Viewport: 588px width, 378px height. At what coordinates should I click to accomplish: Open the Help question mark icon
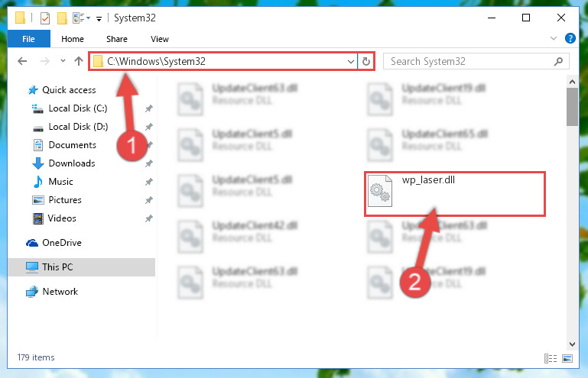coord(570,39)
